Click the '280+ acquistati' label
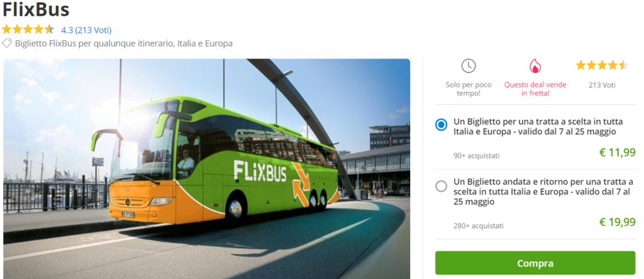 point(478,226)
